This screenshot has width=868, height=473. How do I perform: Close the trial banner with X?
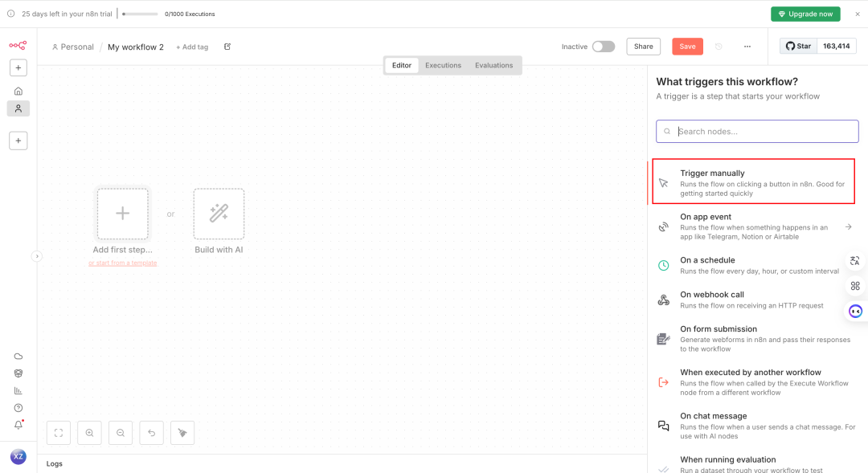(858, 14)
